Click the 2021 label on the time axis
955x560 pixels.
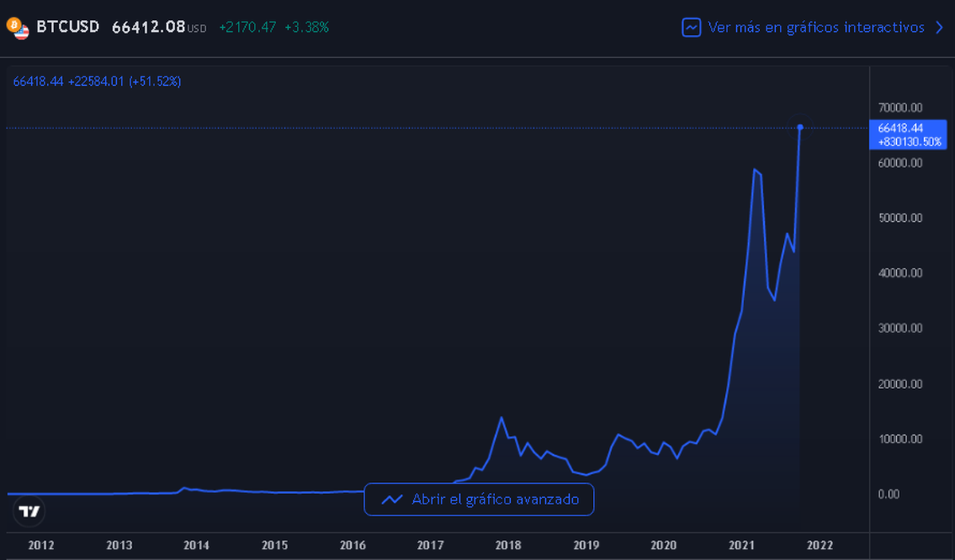[742, 546]
